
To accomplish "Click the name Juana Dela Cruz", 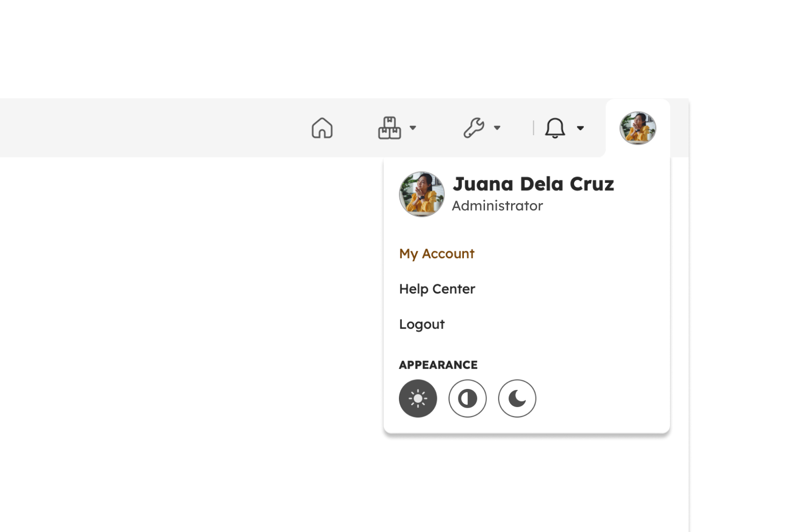I will (533, 184).
